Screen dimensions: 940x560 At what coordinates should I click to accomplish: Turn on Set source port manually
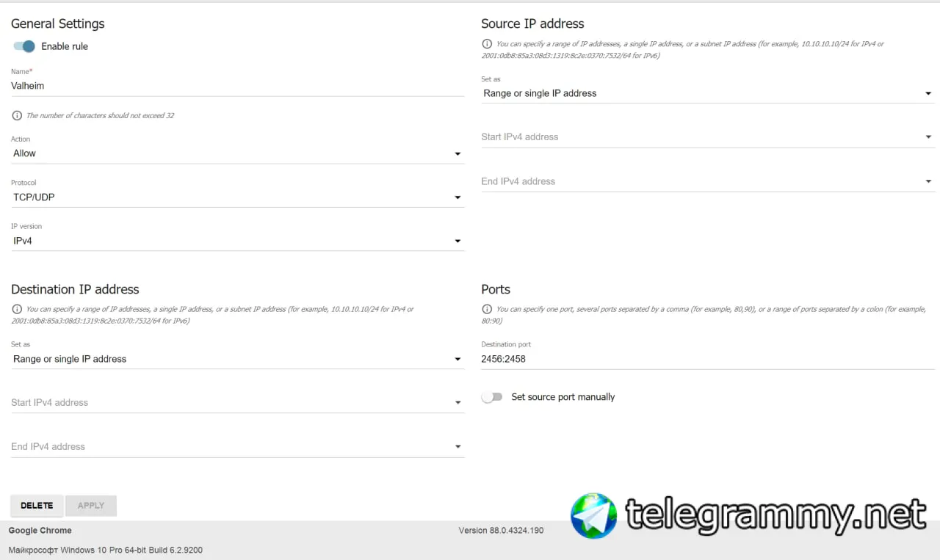[x=492, y=397]
